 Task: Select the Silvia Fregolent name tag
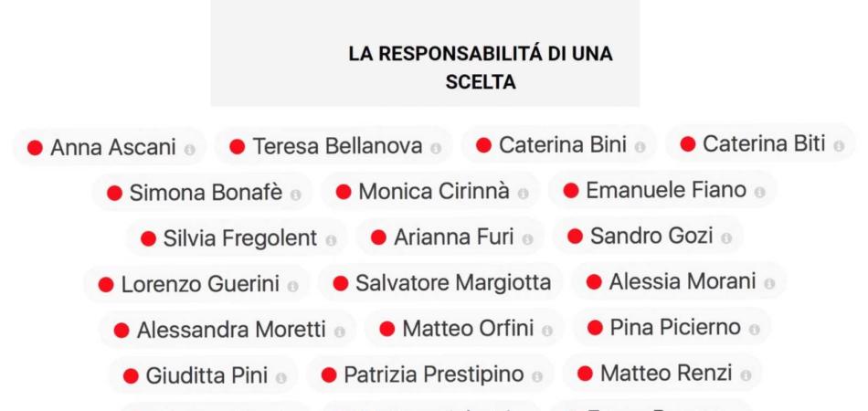237,238
